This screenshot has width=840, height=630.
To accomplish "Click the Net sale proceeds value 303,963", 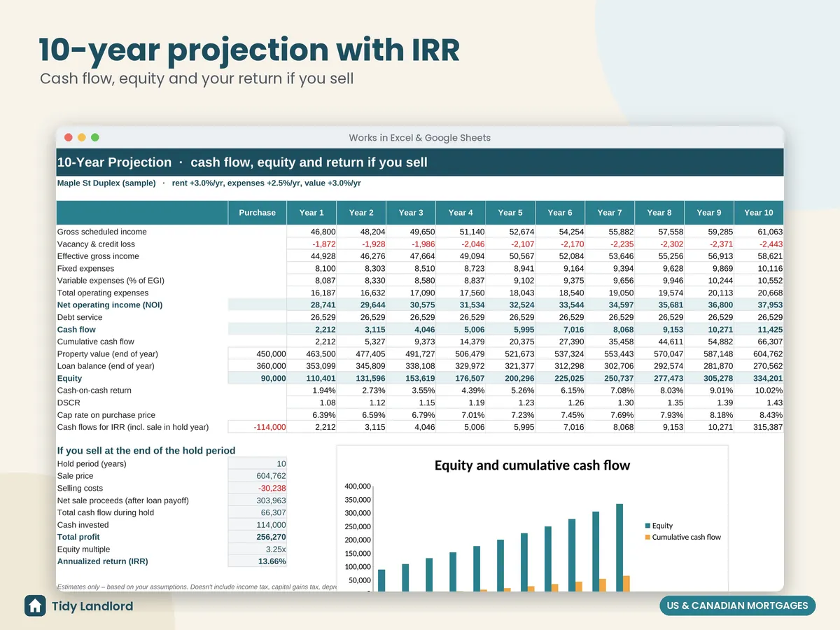I will [258, 500].
